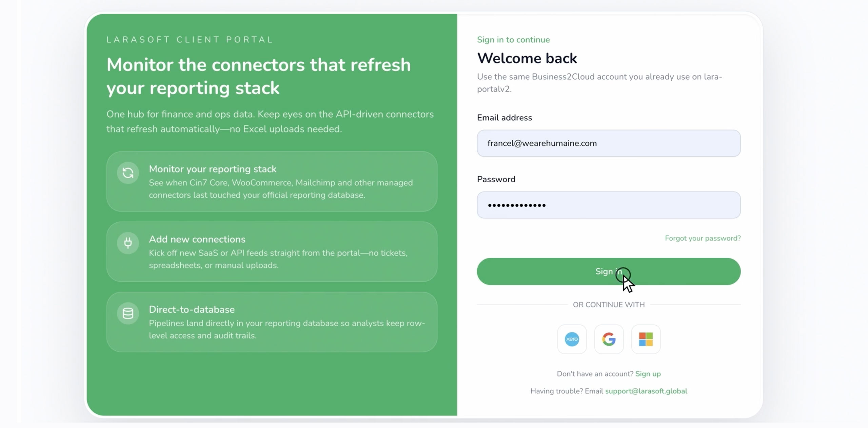Focus the Email address input field
Image resolution: width=868 pixels, height=428 pixels.
[x=609, y=143]
